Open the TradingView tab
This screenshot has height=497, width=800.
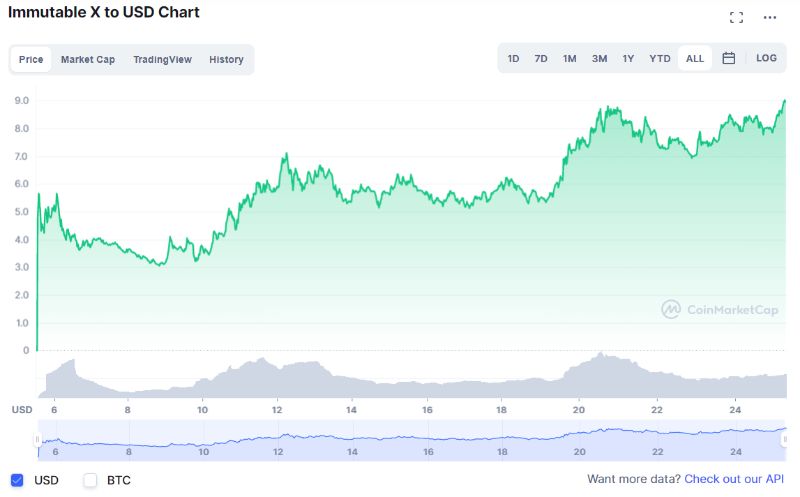162,59
